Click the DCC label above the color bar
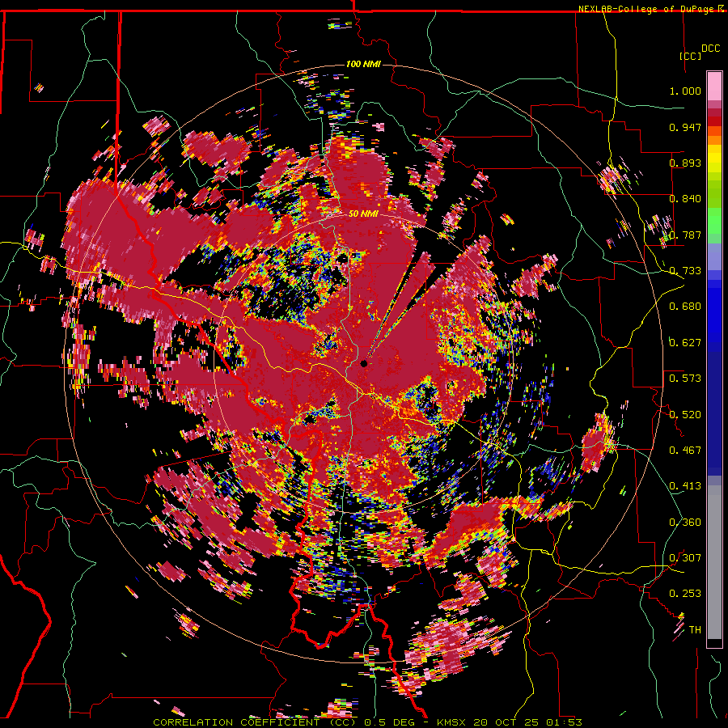Viewport: 728px width, 728px height. [x=710, y=49]
